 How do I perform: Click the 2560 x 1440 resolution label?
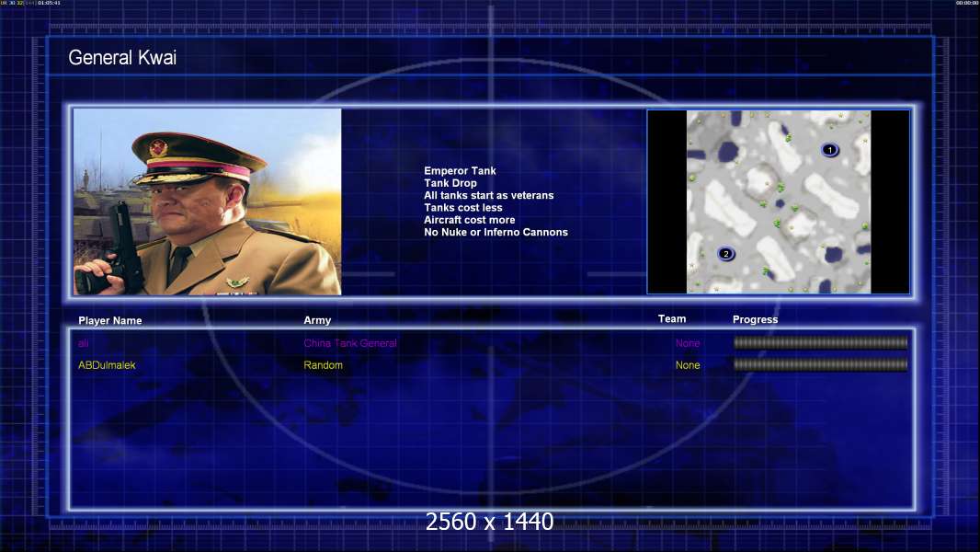[x=489, y=522]
